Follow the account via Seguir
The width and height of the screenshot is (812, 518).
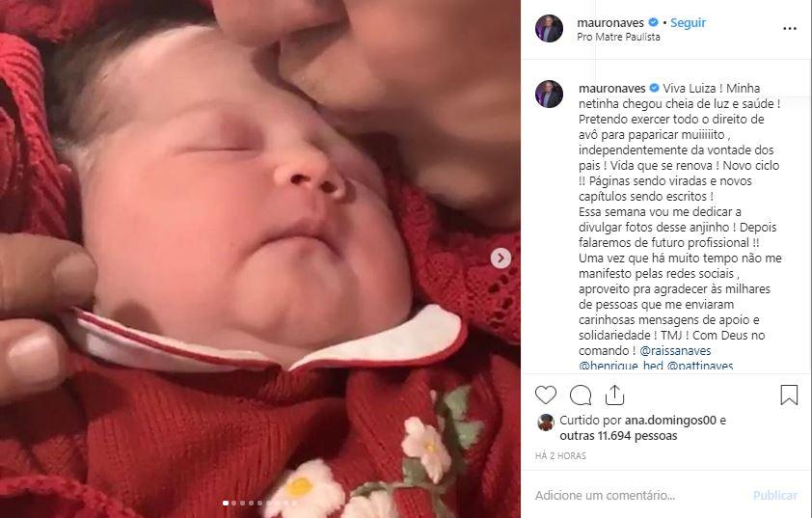[x=689, y=22]
